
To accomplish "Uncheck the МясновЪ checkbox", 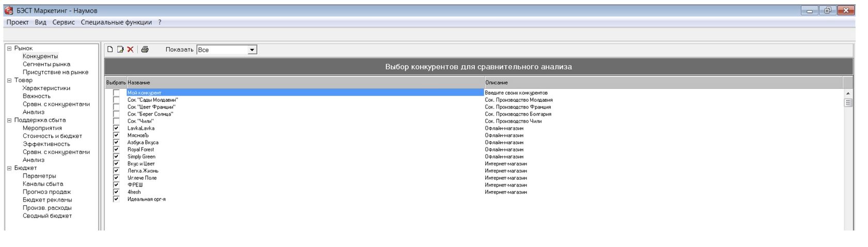I will point(116,135).
